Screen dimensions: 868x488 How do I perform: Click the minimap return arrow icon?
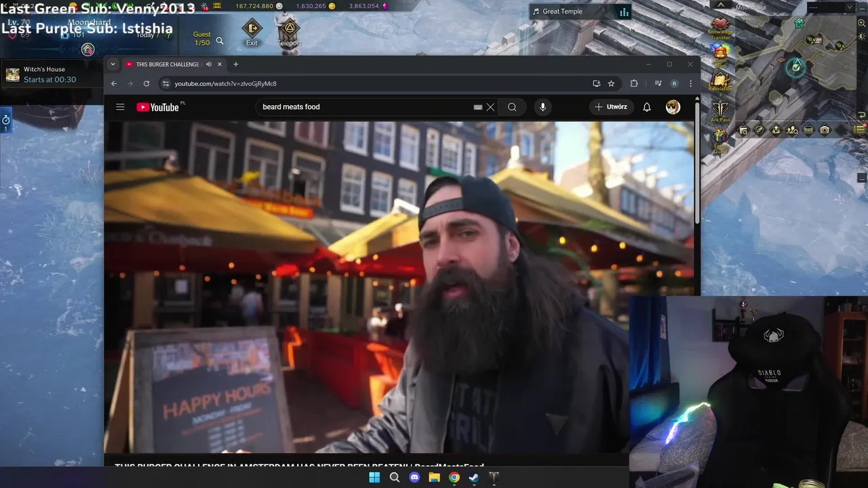coord(862,116)
